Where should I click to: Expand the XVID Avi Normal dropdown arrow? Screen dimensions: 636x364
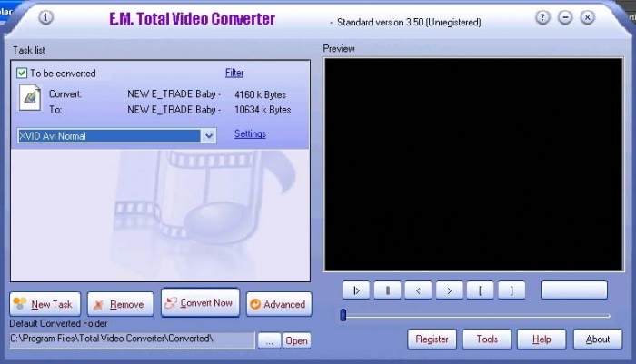pyautogui.click(x=208, y=136)
